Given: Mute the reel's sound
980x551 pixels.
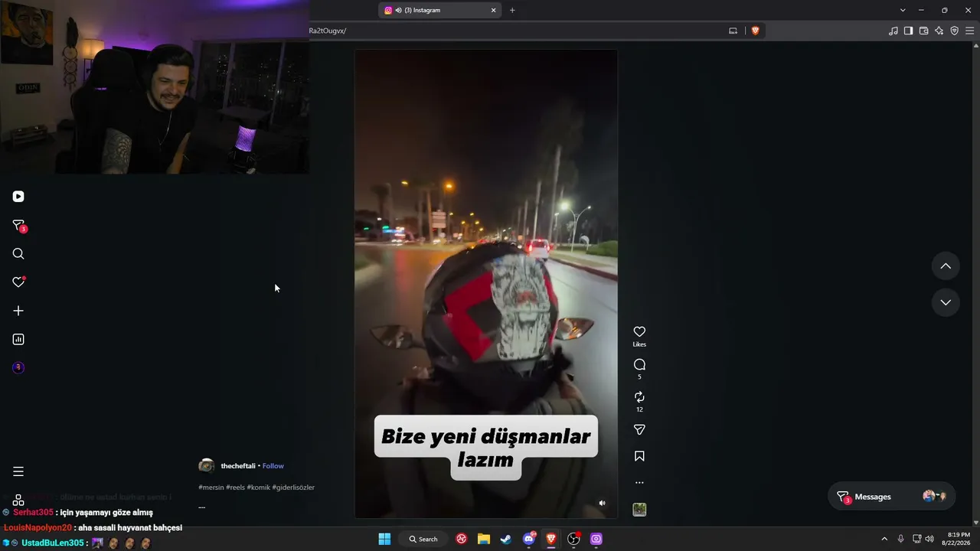Looking at the screenshot, I should 602,503.
